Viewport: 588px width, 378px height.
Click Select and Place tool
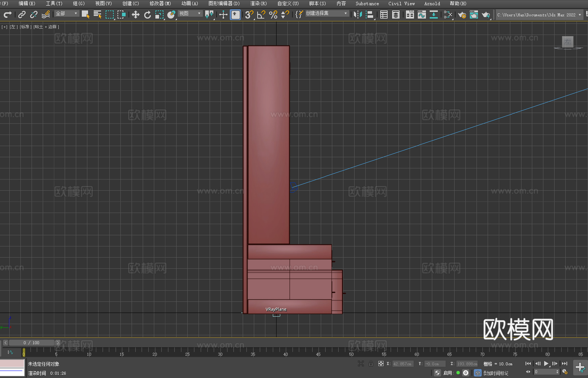[171, 14]
